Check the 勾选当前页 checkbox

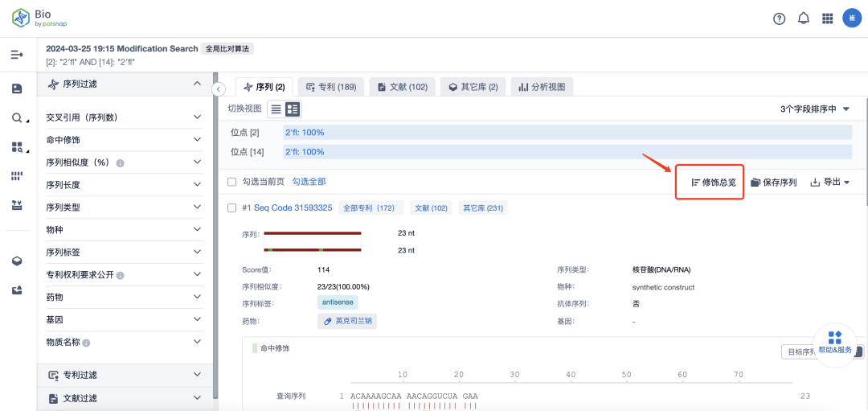(x=232, y=183)
